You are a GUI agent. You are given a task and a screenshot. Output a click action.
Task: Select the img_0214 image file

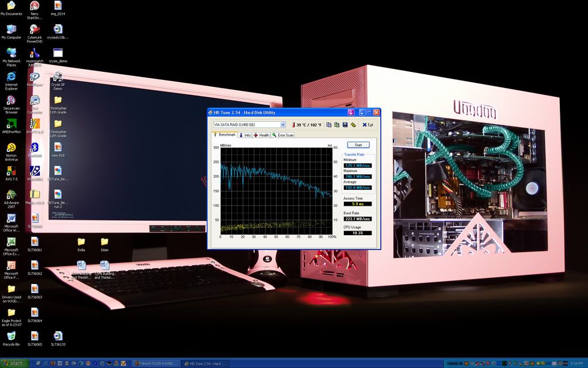(58, 9)
